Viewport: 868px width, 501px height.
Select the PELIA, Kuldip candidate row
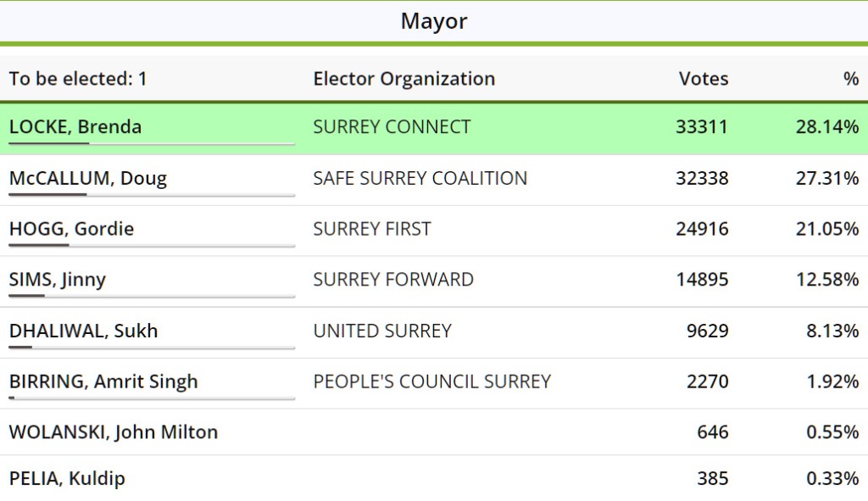[434, 478]
